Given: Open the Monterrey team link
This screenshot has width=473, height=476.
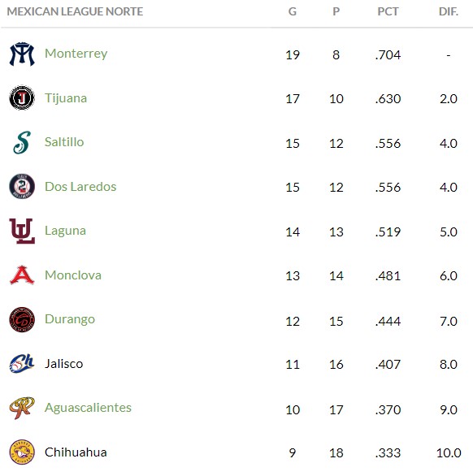Looking at the screenshot, I should tap(76, 54).
